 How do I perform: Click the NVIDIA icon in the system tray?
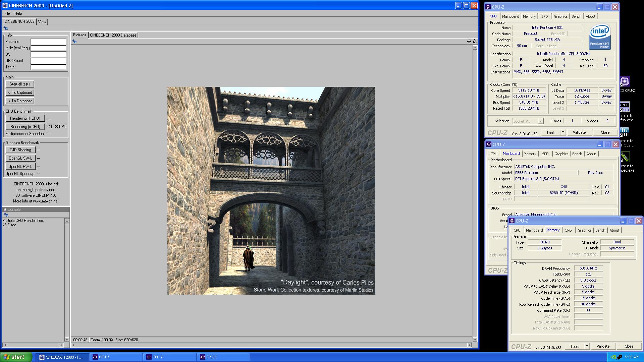click(613, 357)
